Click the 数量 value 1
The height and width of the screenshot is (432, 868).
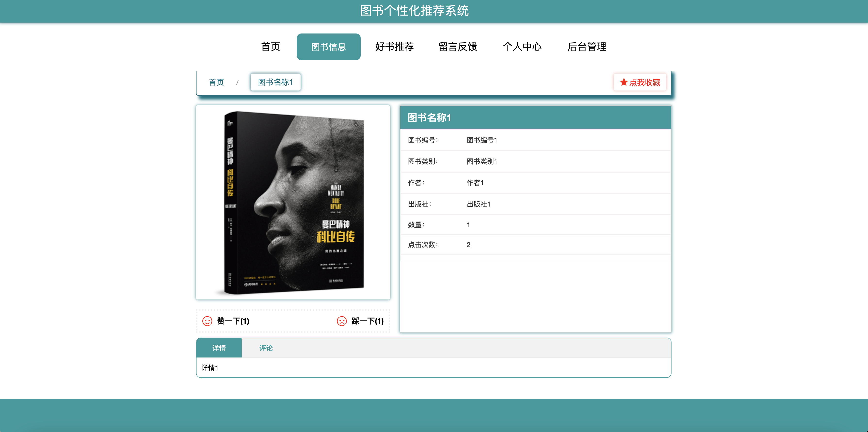point(468,225)
